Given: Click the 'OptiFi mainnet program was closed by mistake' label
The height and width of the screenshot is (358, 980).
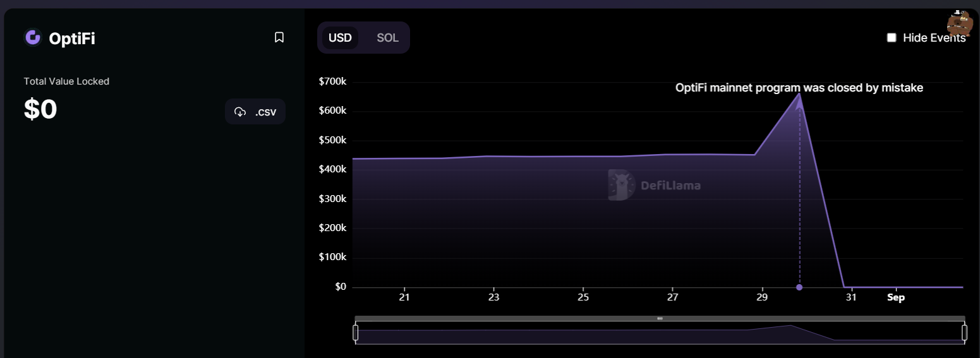Looking at the screenshot, I should point(799,88).
